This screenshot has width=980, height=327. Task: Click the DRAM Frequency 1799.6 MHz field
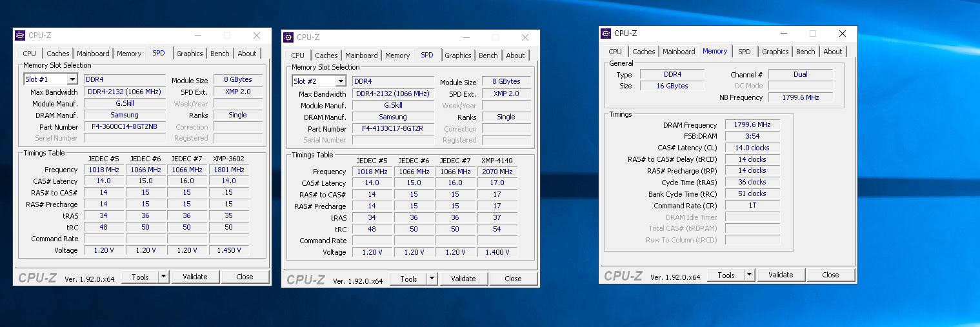point(752,125)
